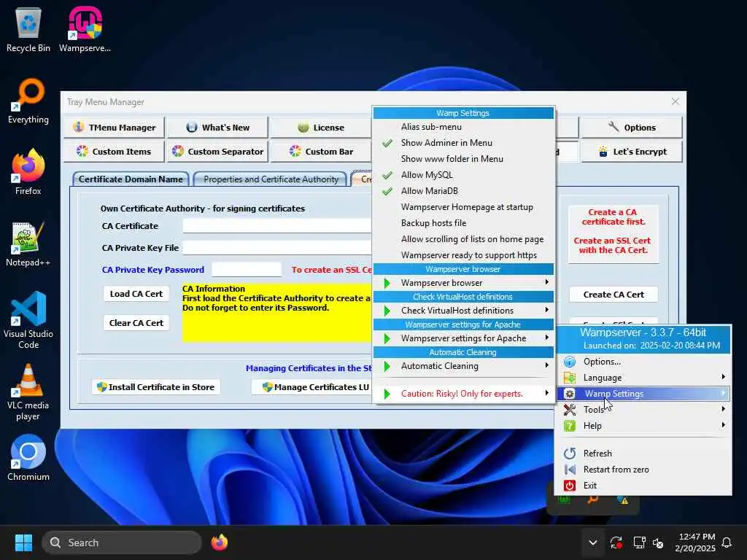Switch to Properties and Certificate Authority tab
Image resolution: width=747 pixels, height=560 pixels.
[271, 179]
